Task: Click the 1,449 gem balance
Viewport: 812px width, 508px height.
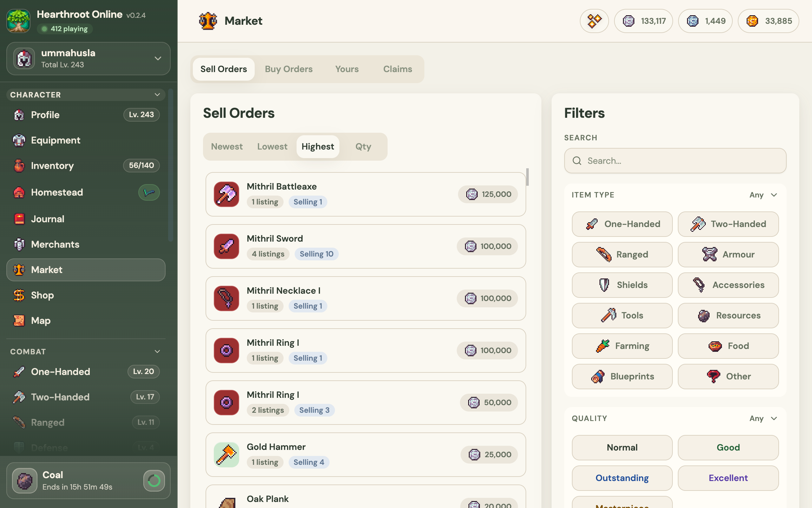Action: 705,21
